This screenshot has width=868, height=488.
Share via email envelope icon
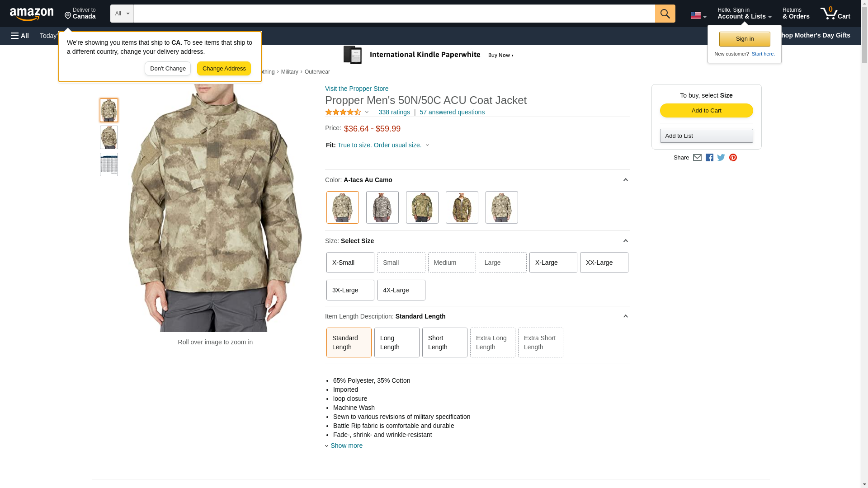point(697,158)
